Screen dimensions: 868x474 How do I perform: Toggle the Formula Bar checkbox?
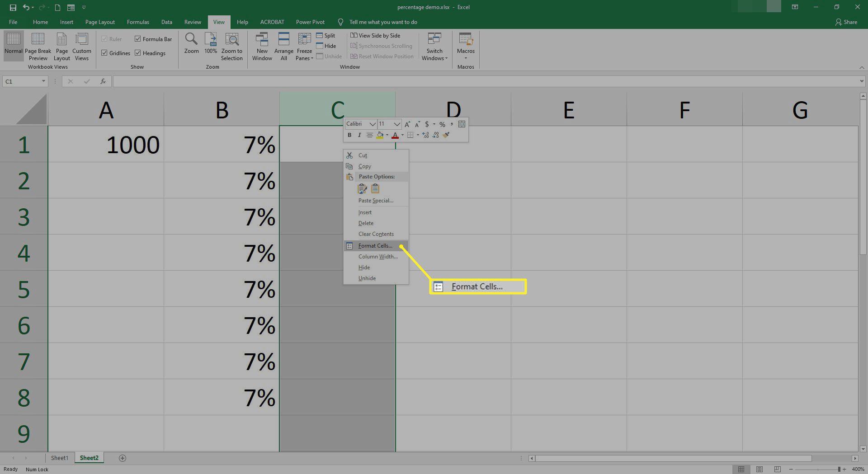click(138, 39)
